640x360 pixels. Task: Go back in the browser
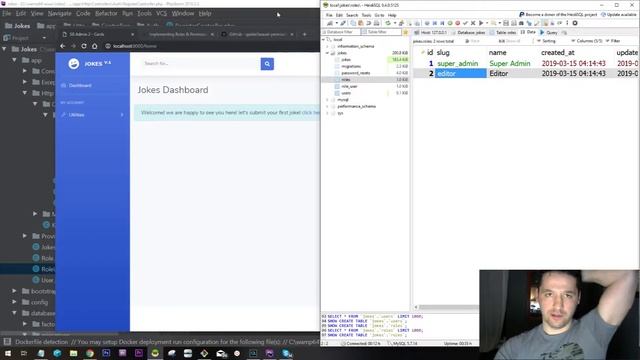click(62, 46)
